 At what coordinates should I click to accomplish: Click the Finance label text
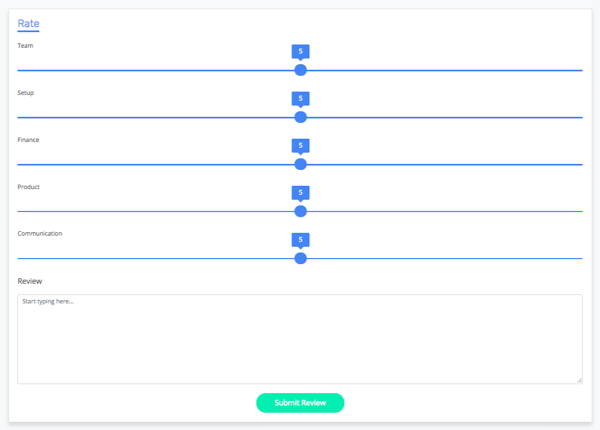click(x=28, y=140)
